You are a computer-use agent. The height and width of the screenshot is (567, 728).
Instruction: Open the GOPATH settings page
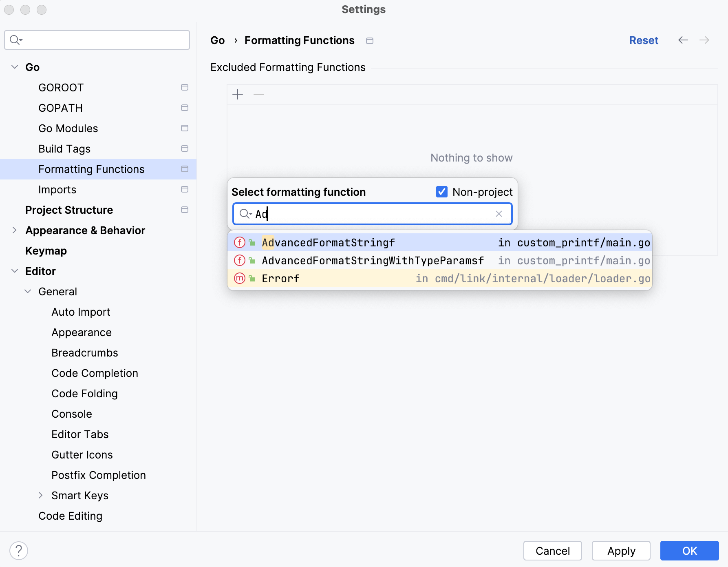point(61,108)
